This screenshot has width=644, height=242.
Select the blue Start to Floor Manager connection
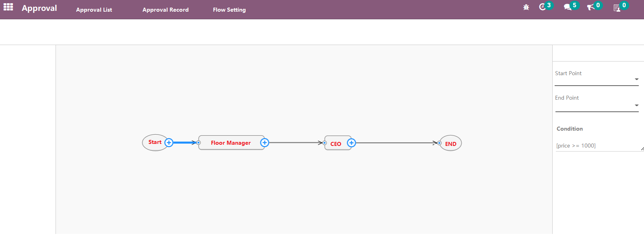pyautogui.click(x=183, y=143)
